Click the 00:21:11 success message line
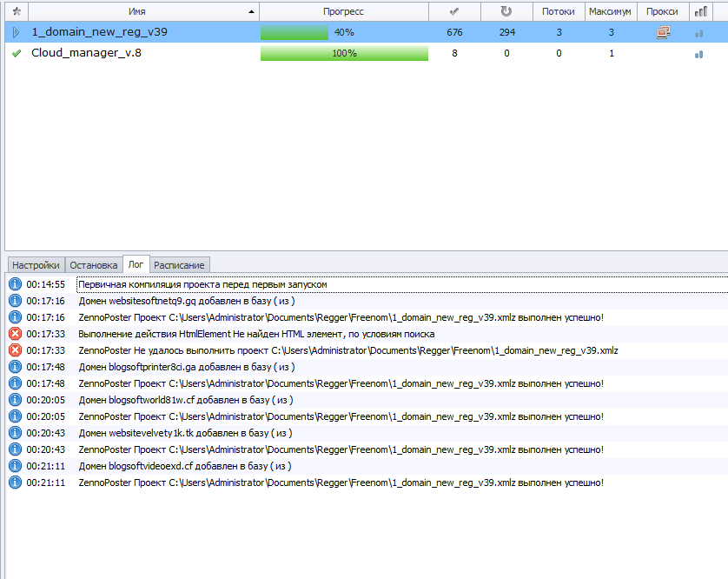This screenshot has width=728, height=579. click(x=341, y=482)
